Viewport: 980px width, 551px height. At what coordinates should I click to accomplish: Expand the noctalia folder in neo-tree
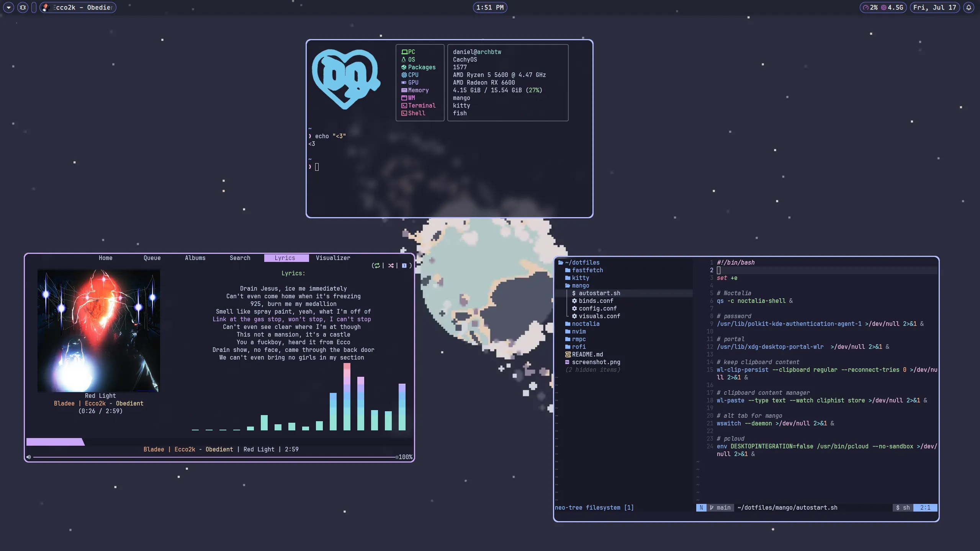click(582, 324)
